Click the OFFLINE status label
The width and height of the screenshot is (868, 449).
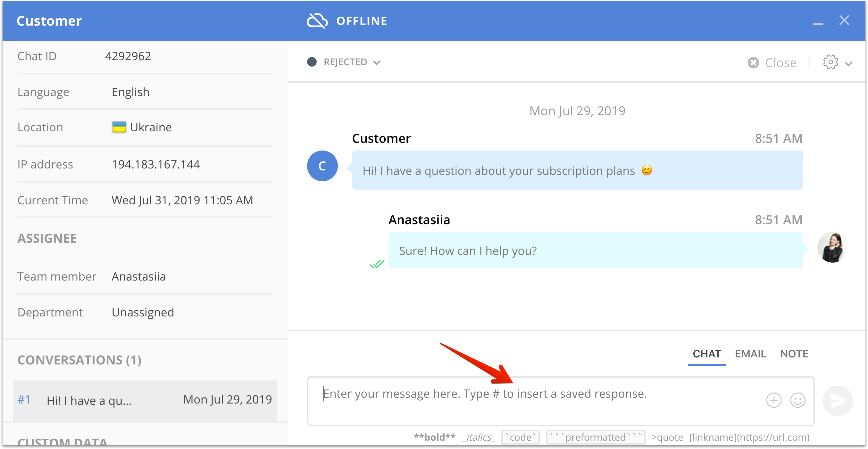pos(362,21)
